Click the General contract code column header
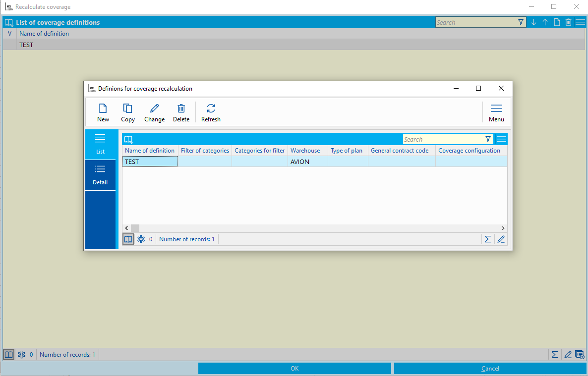 pos(401,151)
